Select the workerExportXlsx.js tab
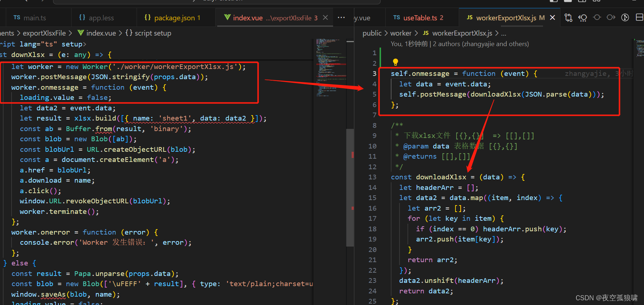Viewport: 644px width, 305px height. tap(506, 18)
